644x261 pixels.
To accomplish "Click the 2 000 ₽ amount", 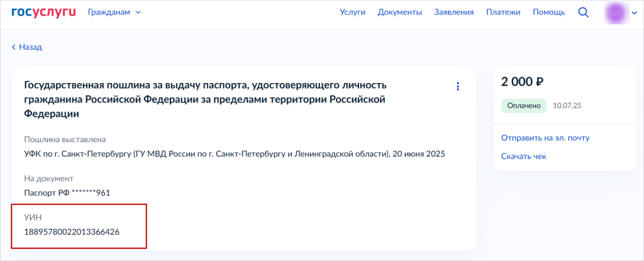I will point(522,82).
